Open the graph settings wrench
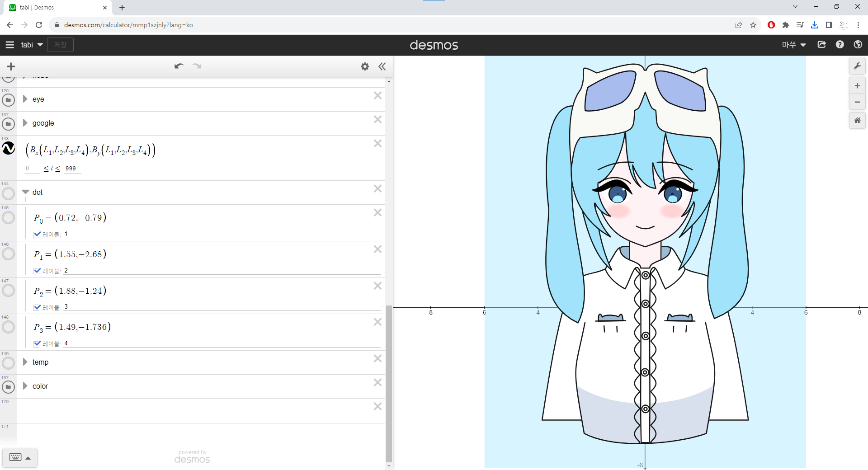The height and width of the screenshot is (470, 868). (x=857, y=66)
